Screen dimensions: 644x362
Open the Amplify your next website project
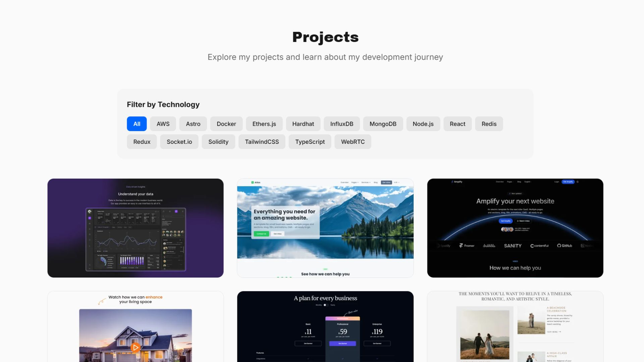click(515, 228)
